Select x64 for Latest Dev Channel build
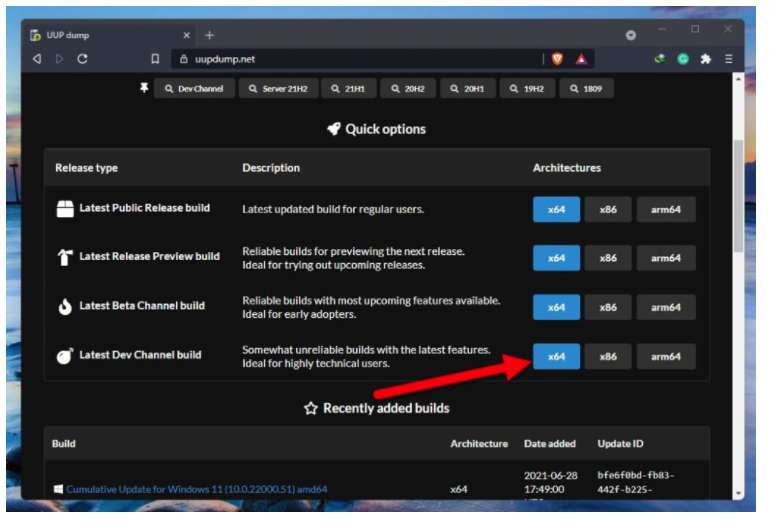The image size is (770, 522). pyautogui.click(x=556, y=356)
